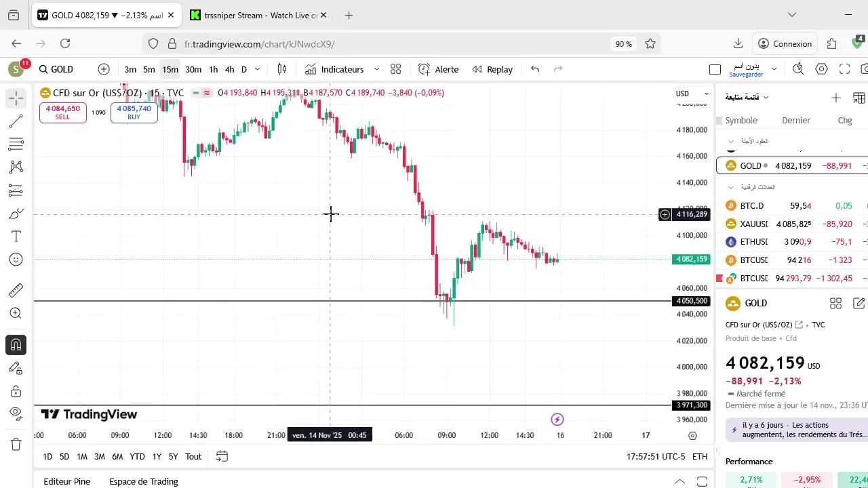This screenshot has width=868, height=488.
Task: Select the brush drawing tool
Action: point(16,213)
